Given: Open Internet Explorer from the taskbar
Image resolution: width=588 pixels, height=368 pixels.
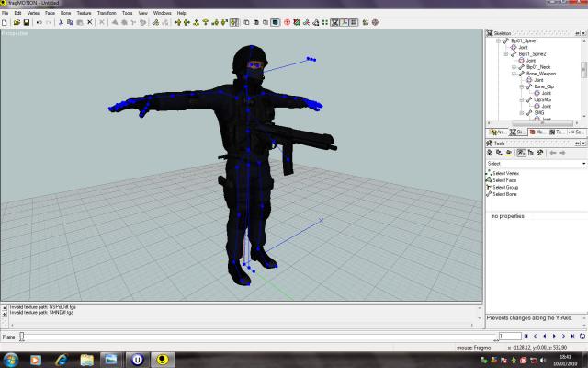Looking at the screenshot, I should click(62, 358).
